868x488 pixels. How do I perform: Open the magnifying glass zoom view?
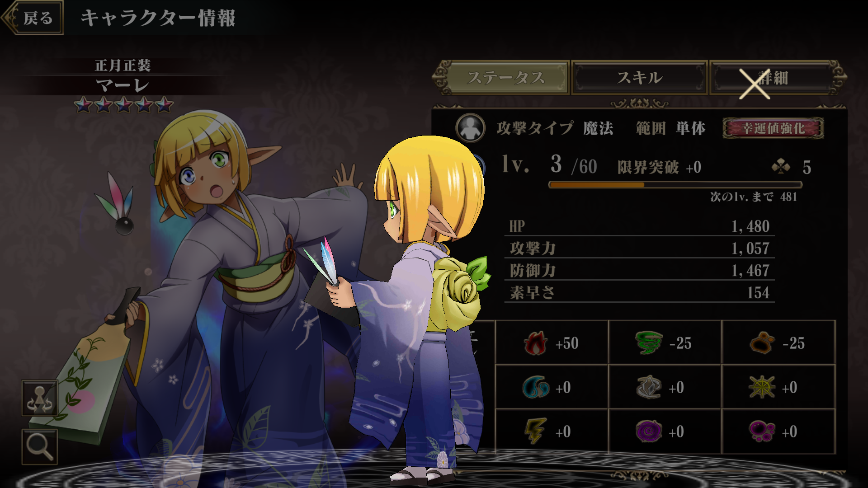coord(40,446)
